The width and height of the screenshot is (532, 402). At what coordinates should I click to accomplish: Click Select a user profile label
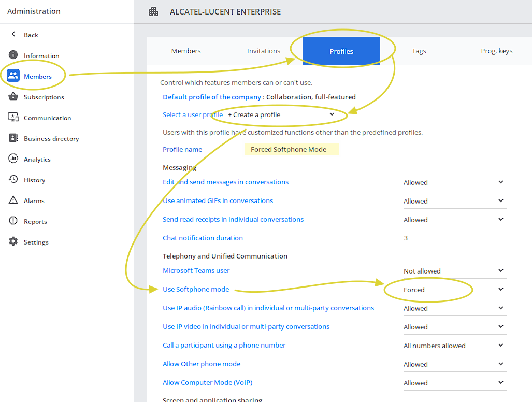pos(193,114)
